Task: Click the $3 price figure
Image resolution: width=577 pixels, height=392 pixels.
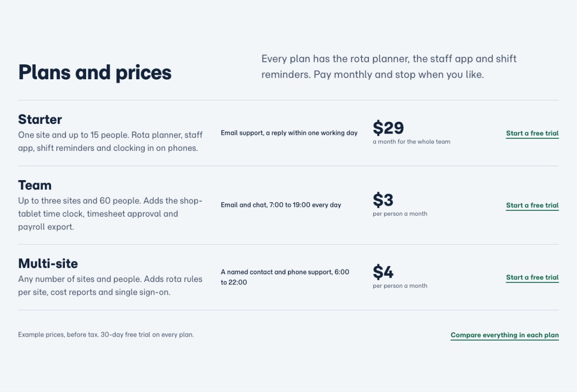Action: point(383,200)
